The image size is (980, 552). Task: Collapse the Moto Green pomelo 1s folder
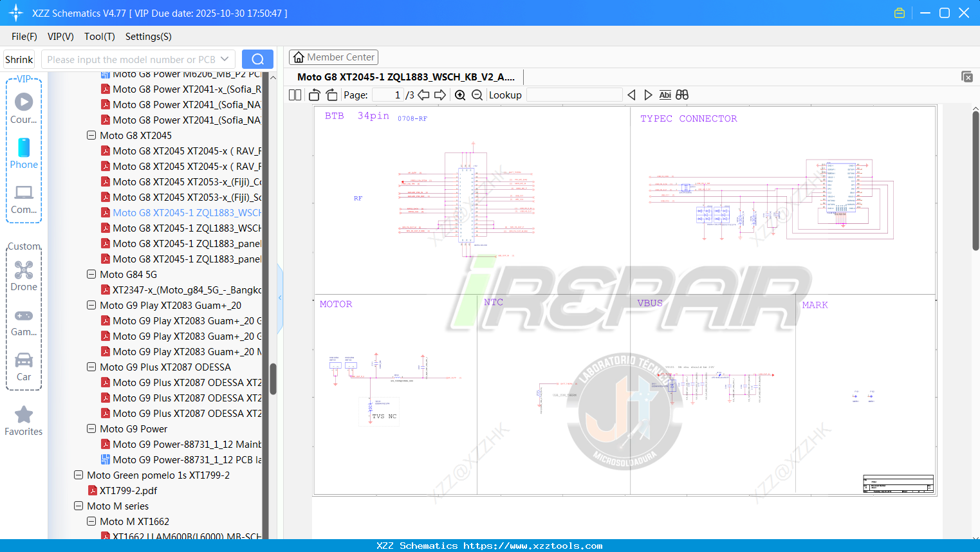coord(79,475)
